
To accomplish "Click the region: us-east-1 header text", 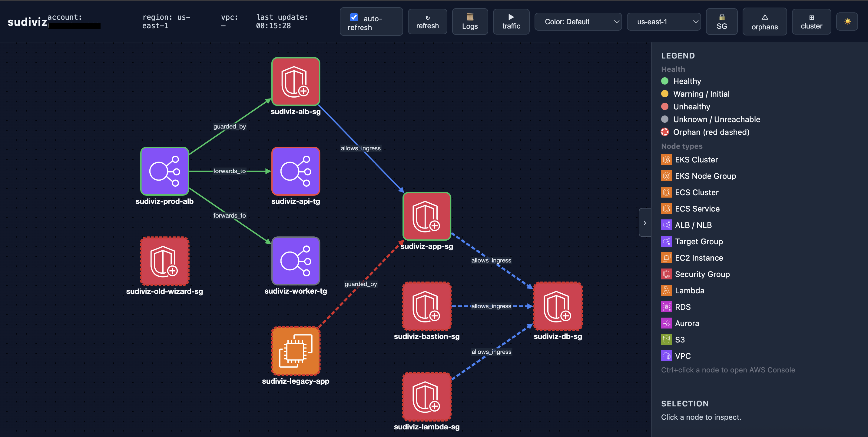I will [167, 22].
